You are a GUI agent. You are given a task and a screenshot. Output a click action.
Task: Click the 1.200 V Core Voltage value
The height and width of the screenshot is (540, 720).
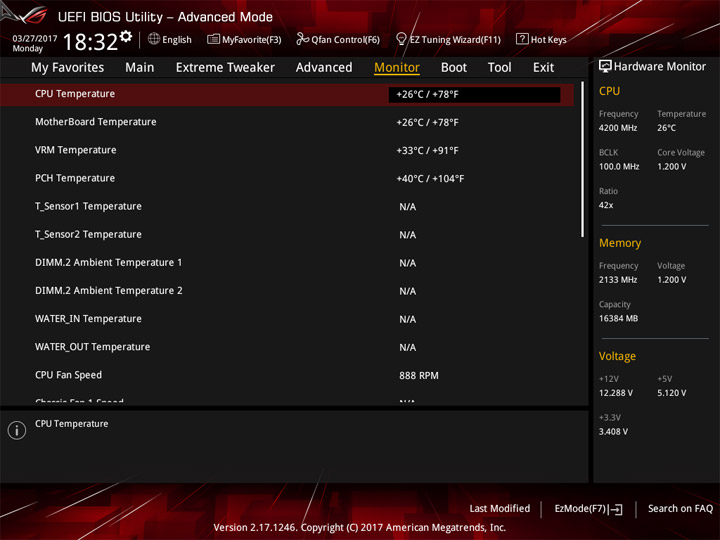click(671, 167)
